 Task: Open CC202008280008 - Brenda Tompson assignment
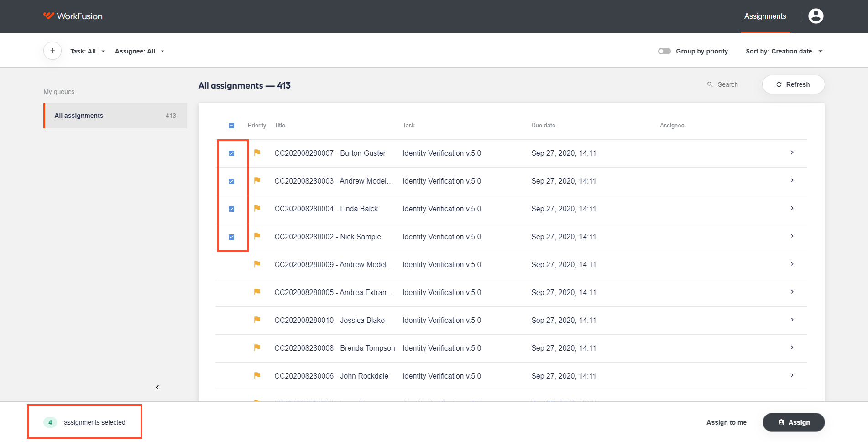[x=335, y=348]
